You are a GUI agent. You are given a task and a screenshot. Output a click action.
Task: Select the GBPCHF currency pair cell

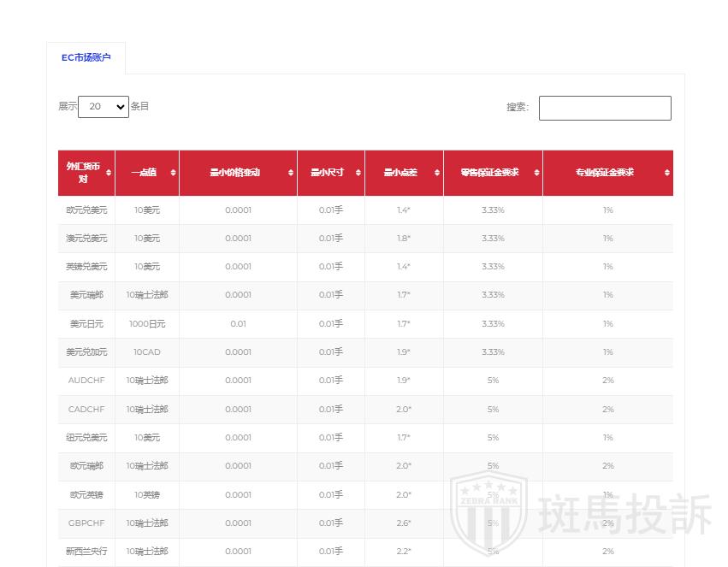coord(86,523)
